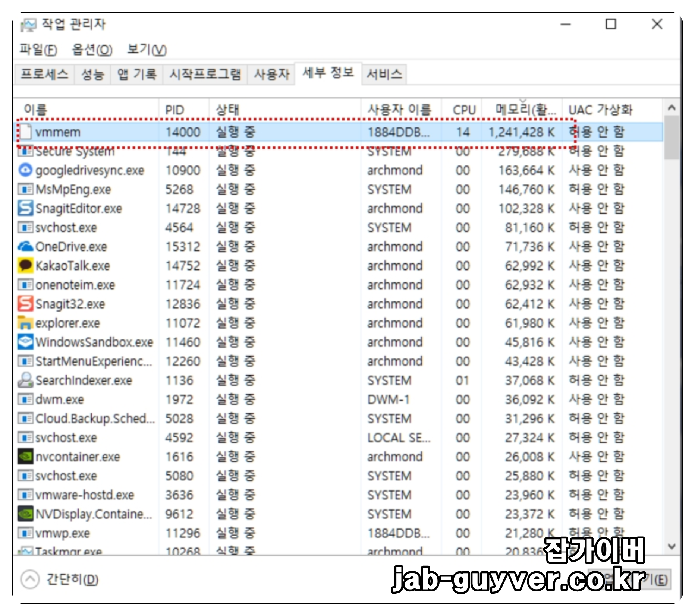Select KakaoTalk.exe process name

click(73, 265)
